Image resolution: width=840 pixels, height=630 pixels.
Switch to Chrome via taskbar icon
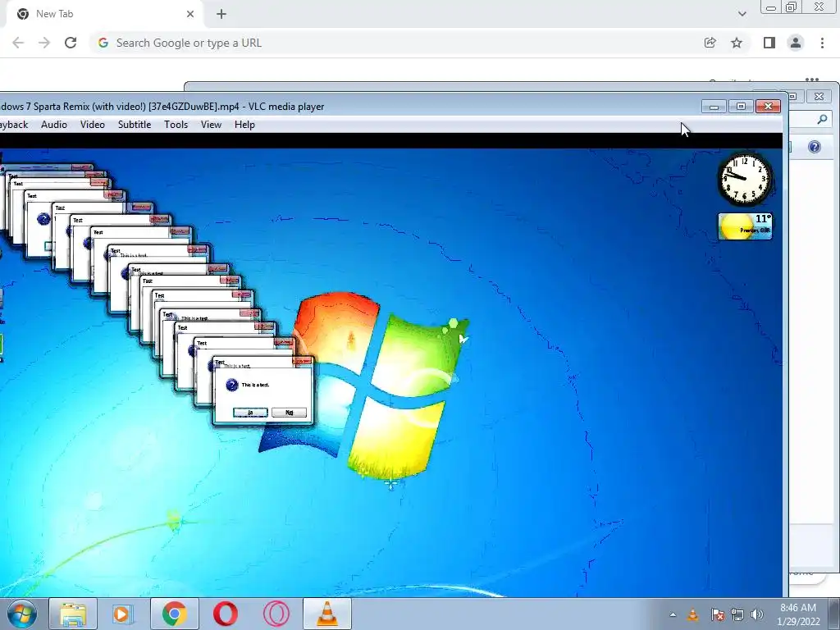174,614
